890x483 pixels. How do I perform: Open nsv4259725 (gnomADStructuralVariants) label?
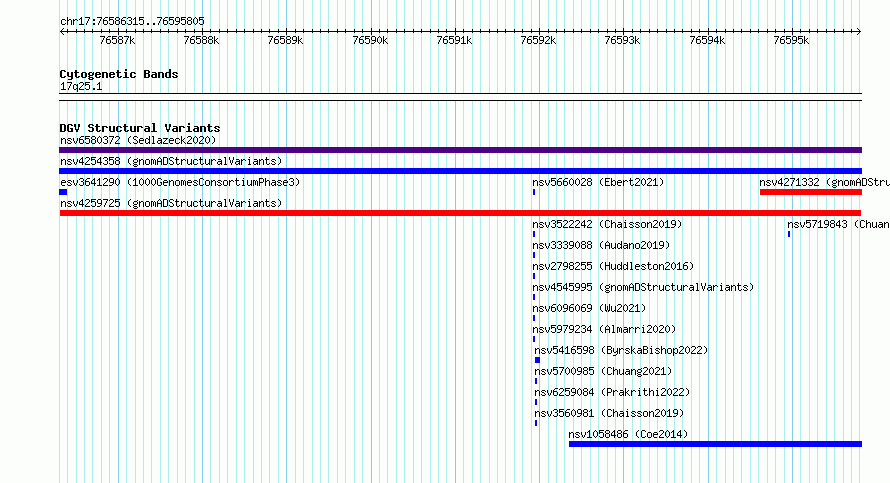(x=171, y=203)
